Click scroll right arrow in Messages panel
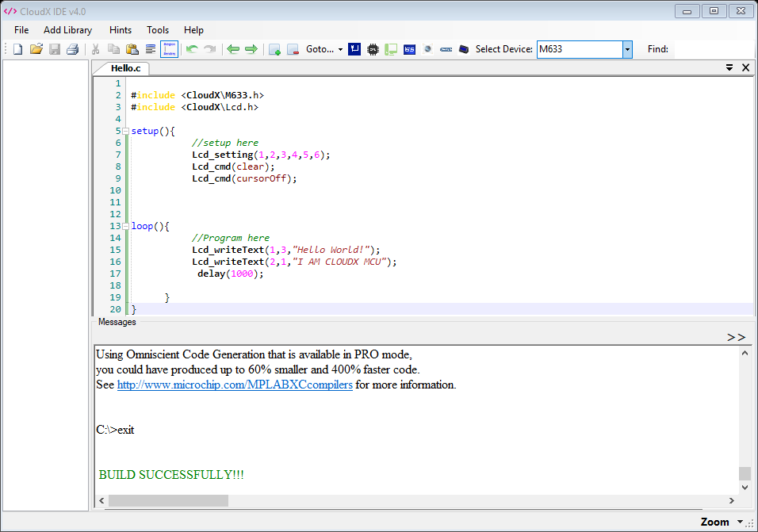This screenshot has width=758, height=532. pyautogui.click(x=731, y=500)
